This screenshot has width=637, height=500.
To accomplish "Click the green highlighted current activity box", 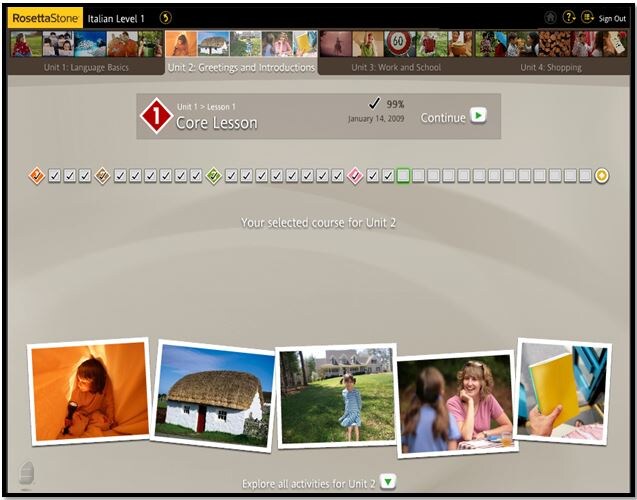I will 403,176.
